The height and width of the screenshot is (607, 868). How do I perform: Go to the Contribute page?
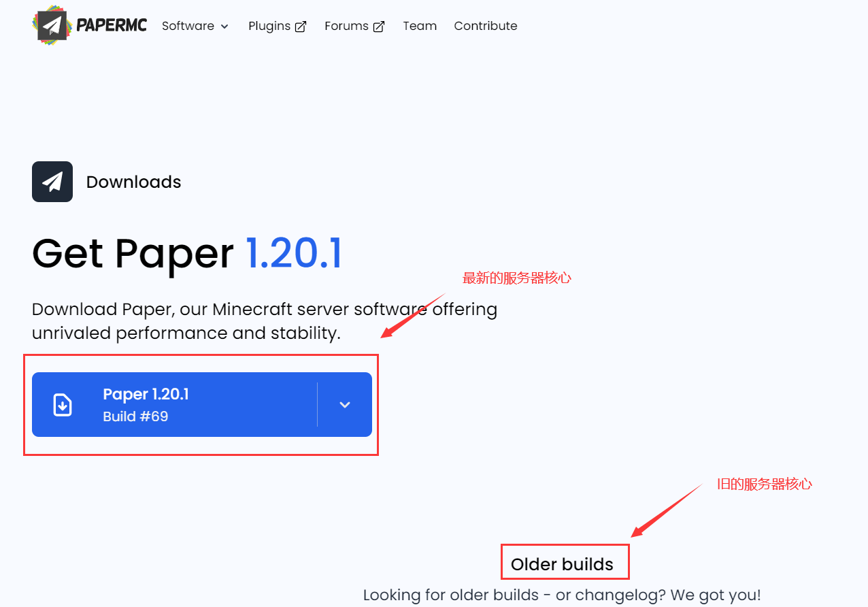coord(486,26)
